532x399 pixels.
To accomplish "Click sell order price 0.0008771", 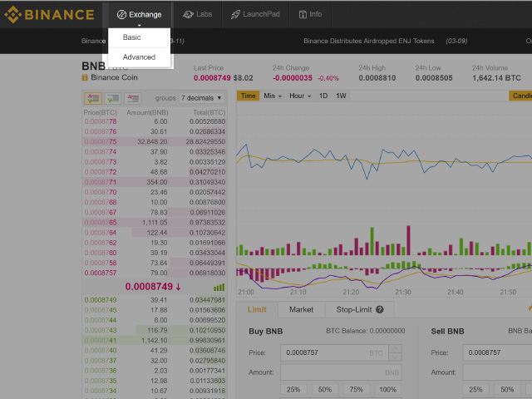I will click(x=101, y=182).
